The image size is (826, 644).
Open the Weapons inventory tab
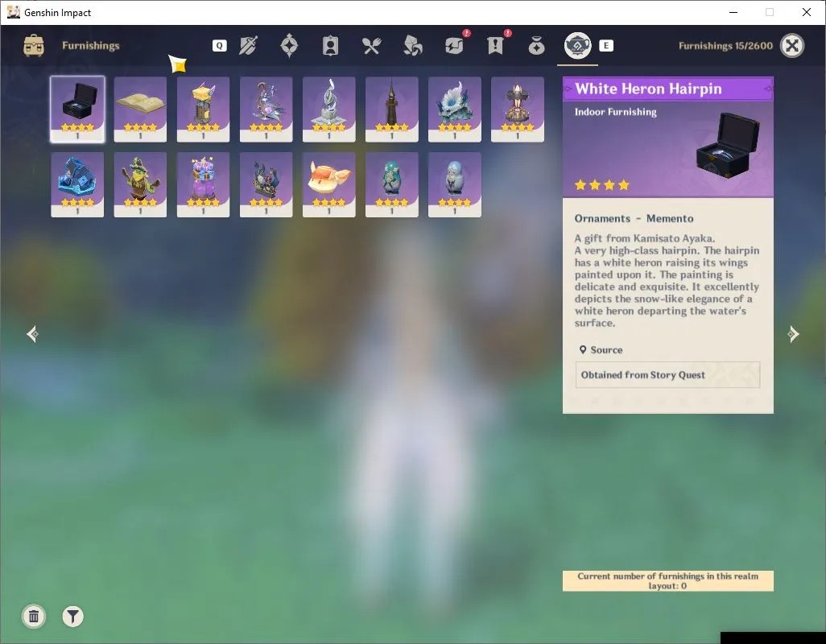tap(248, 46)
